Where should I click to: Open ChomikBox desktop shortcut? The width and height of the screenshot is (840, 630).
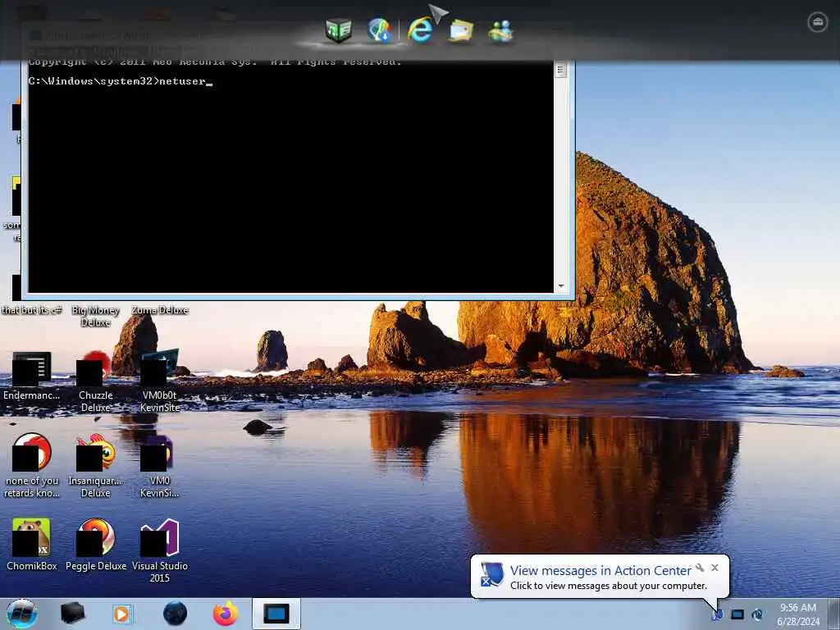tap(32, 545)
